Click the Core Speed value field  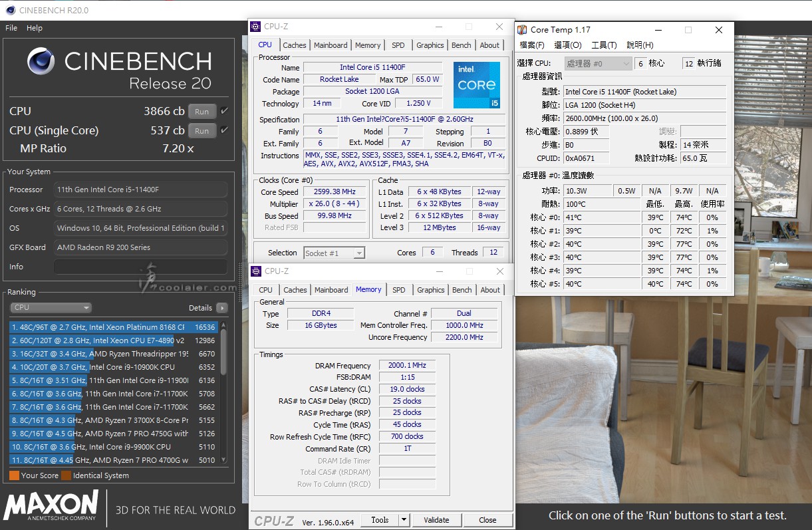[335, 192]
